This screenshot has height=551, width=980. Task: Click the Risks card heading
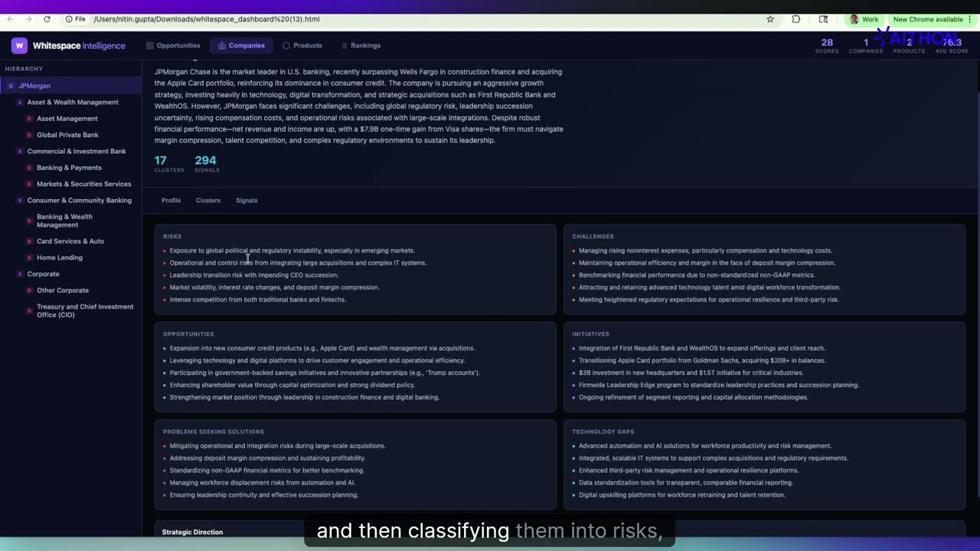tap(172, 236)
